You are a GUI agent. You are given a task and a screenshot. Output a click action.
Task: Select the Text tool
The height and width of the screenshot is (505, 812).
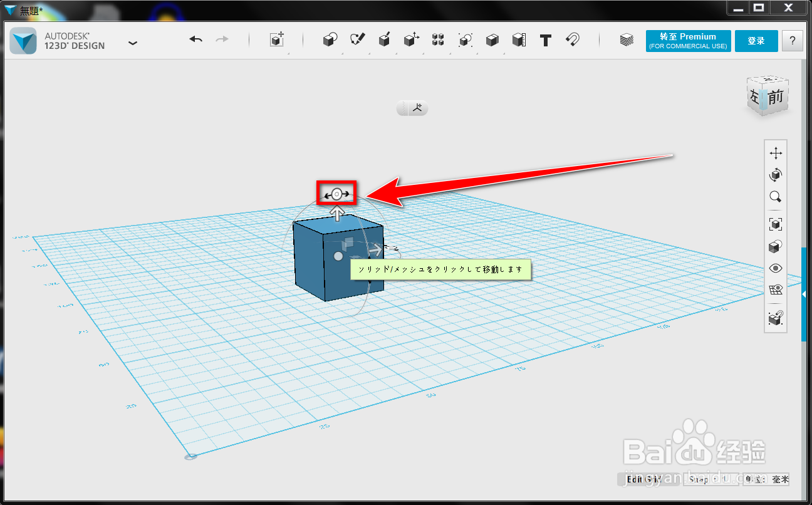click(x=546, y=40)
